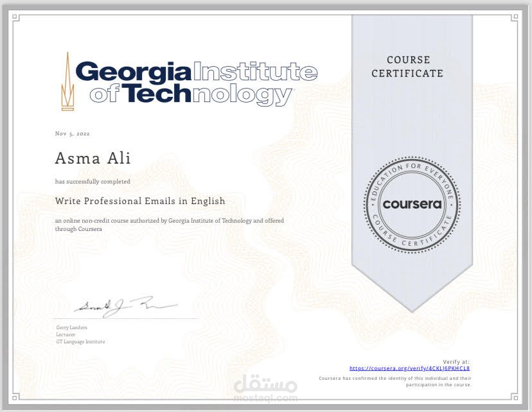Select the name Asma Ali
This screenshot has width=532, height=412.
[93, 159]
